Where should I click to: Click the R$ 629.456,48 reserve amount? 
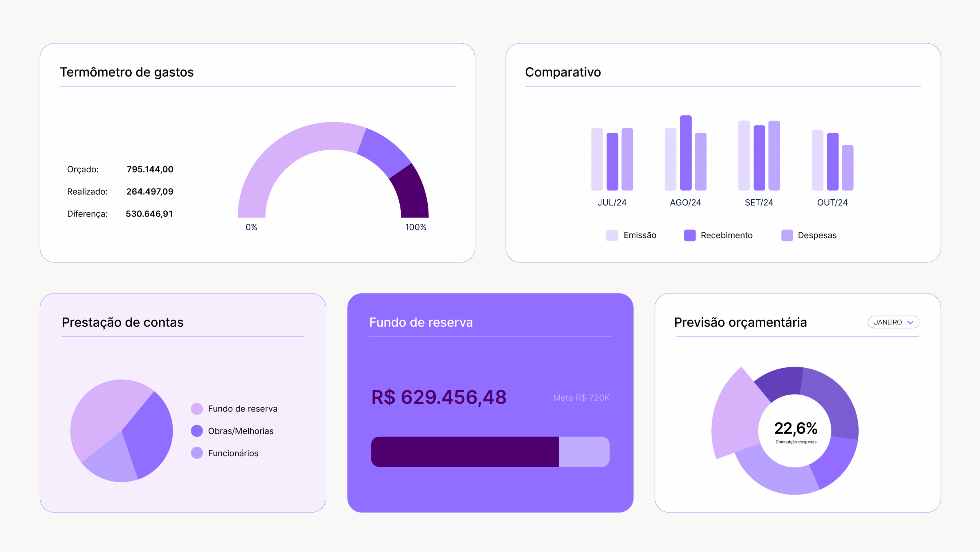point(439,397)
